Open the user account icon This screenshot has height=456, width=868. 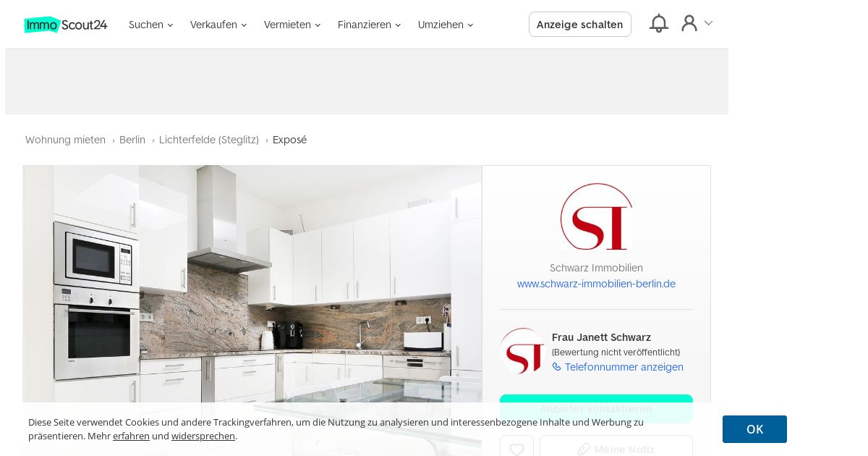click(x=689, y=23)
